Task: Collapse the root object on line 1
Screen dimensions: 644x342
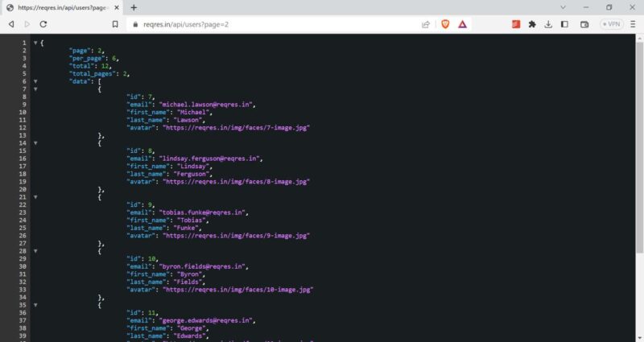Action: 35,43
